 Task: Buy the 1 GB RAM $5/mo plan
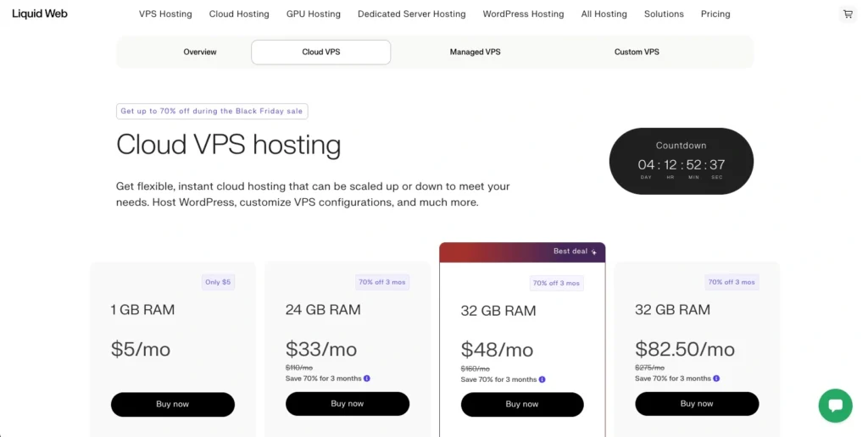click(172, 404)
